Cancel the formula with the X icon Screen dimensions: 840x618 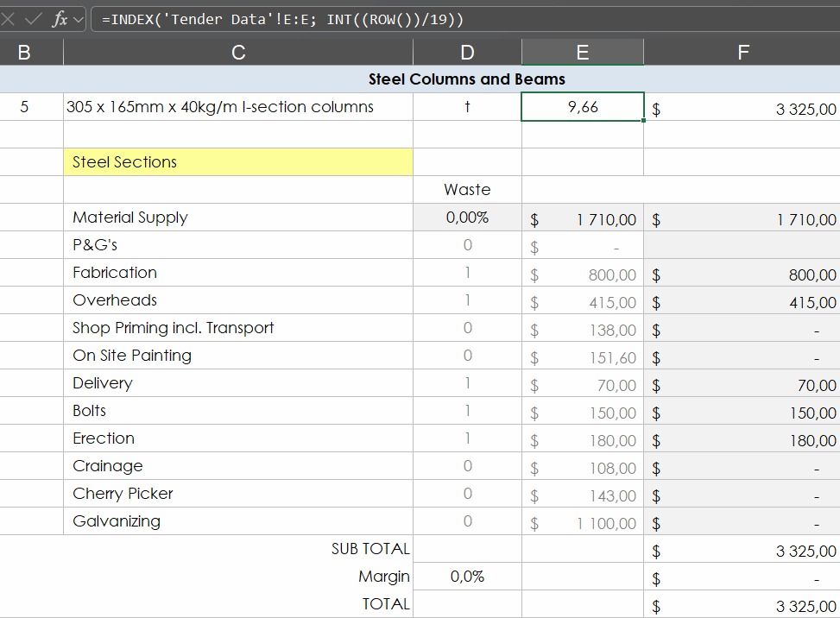tap(10, 18)
